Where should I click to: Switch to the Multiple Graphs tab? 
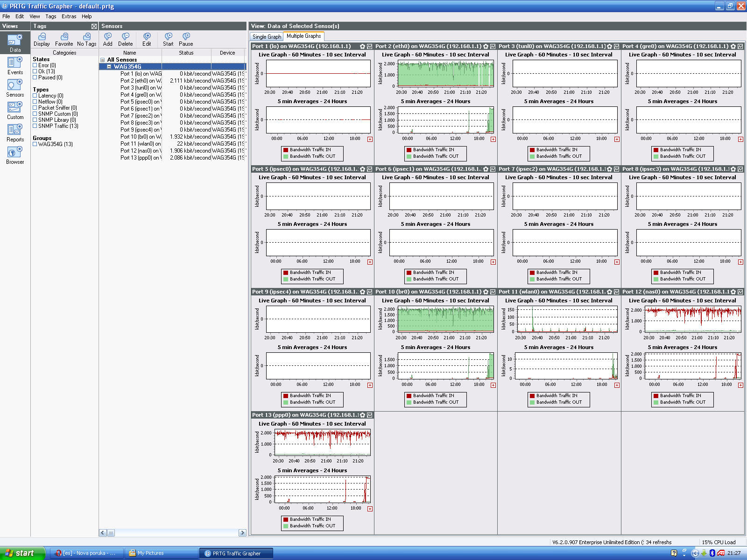click(304, 36)
